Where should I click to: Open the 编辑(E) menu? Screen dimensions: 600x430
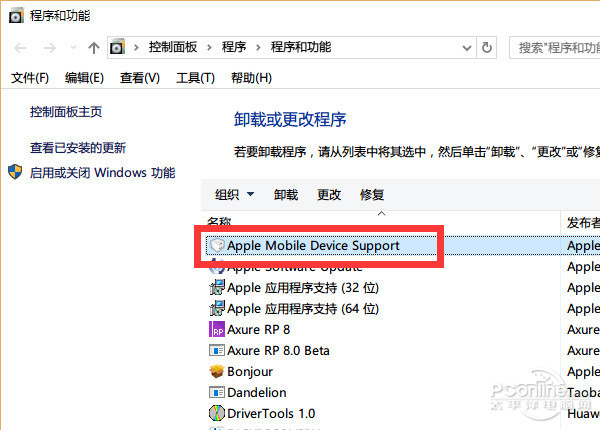point(84,78)
